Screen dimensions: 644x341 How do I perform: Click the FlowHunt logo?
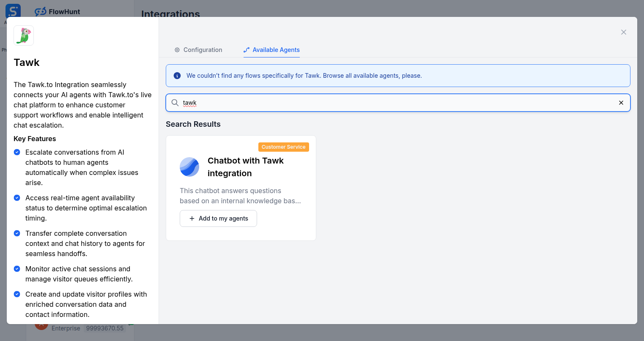coord(57,11)
